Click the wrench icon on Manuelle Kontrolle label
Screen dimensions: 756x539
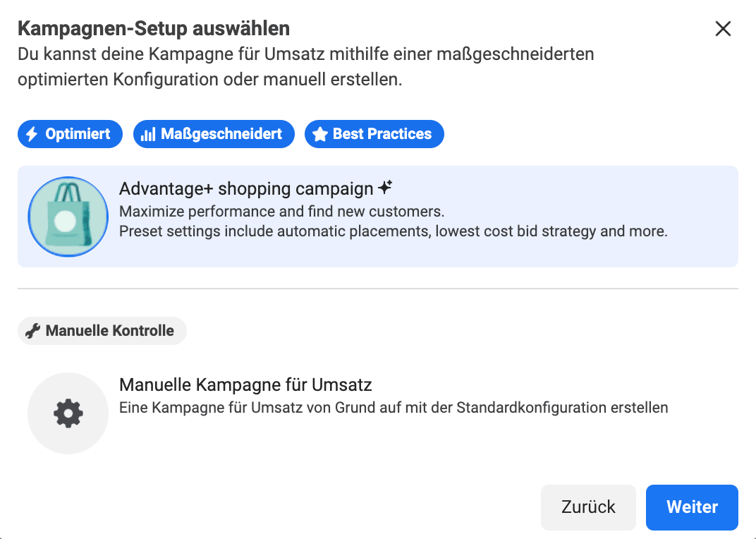pyautogui.click(x=32, y=330)
